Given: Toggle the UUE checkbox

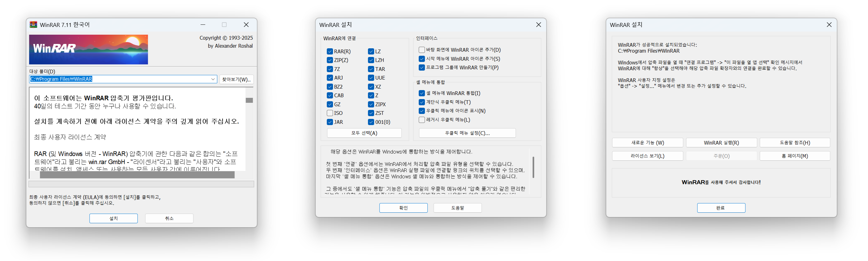Looking at the screenshot, I should 371,78.
